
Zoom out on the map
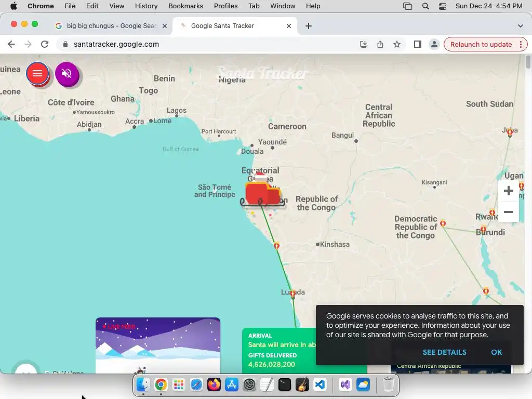click(508, 212)
